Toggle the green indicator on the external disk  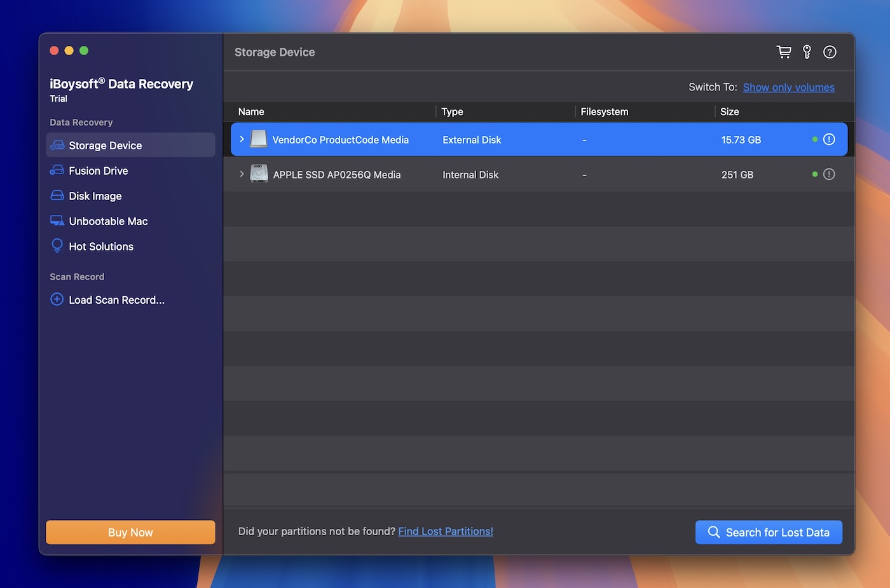(816, 139)
